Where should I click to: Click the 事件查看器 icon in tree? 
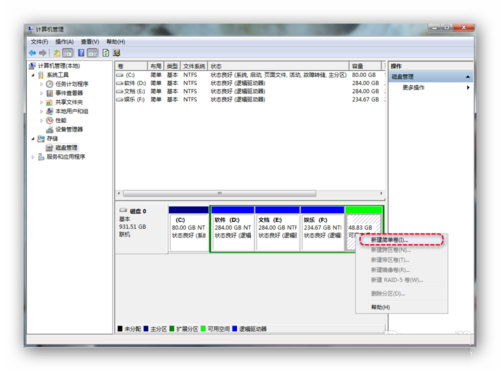click(50, 93)
